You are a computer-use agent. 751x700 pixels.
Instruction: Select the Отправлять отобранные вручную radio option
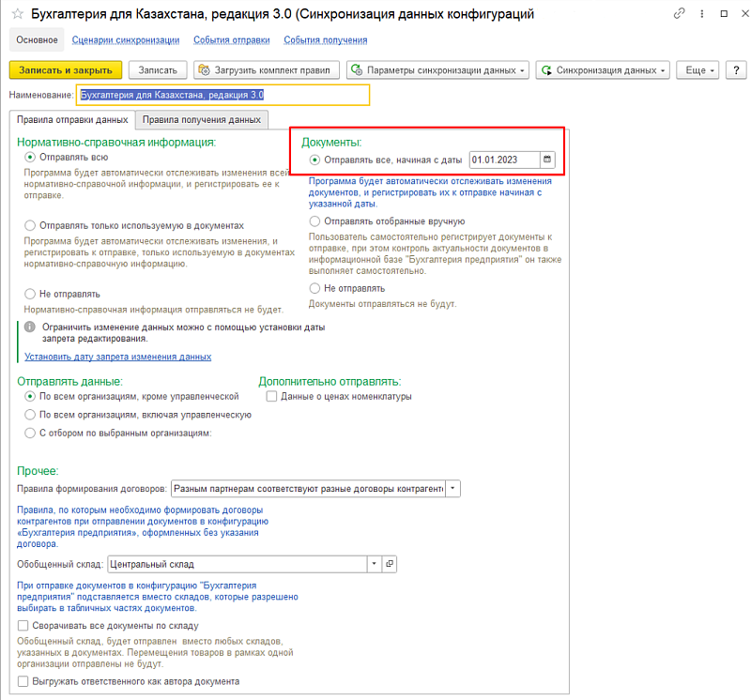[314, 221]
